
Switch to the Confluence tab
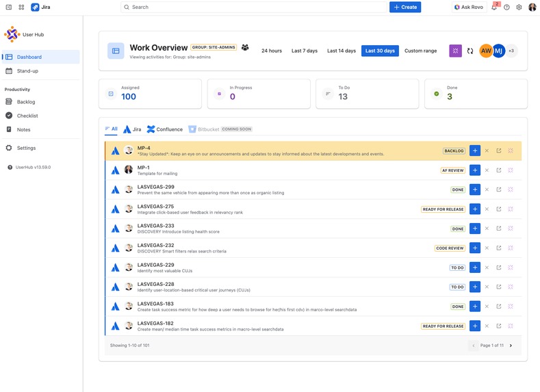click(x=165, y=129)
